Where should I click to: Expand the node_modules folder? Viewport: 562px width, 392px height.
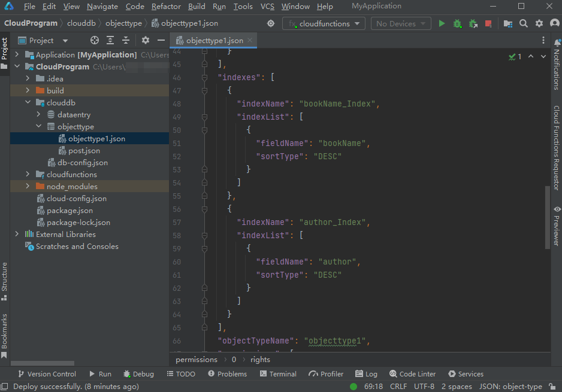(28, 186)
